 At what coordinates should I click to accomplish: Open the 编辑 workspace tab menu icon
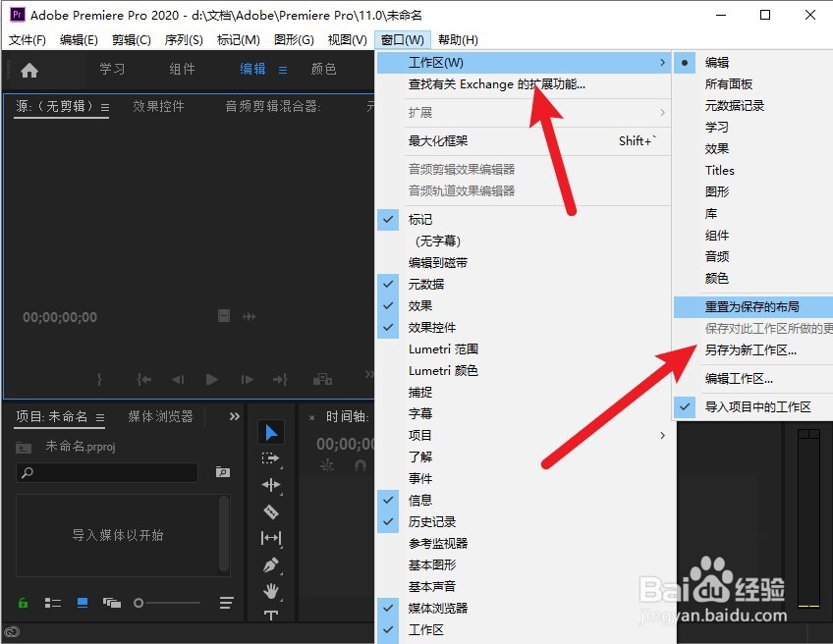[x=283, y=70]
